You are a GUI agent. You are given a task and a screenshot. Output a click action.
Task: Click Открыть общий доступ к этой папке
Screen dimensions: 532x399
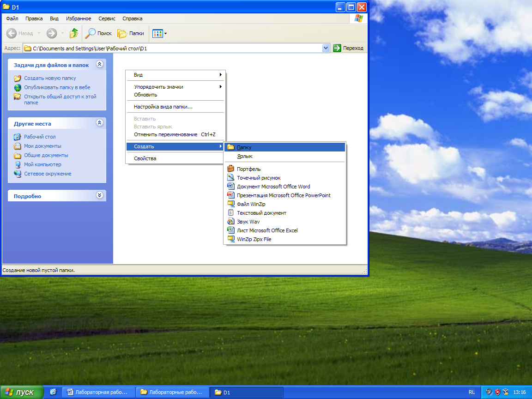[60, 99]
